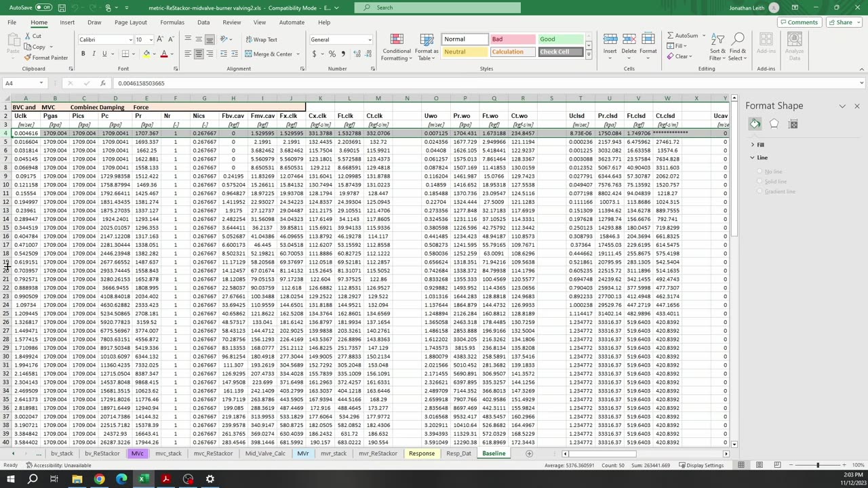The width and height of the screenshot is (868, 488).
Task: Open Google Chrome from the taskbar
Action: point(99,479)
